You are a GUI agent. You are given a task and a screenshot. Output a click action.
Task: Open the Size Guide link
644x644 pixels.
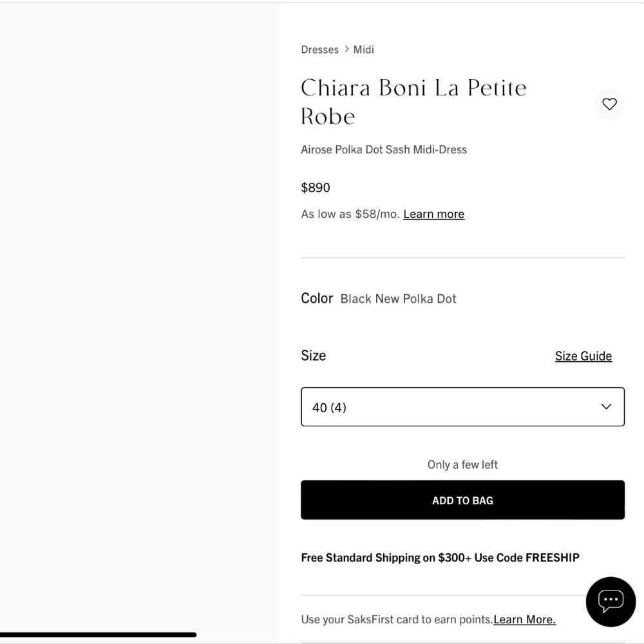point(583,356)
